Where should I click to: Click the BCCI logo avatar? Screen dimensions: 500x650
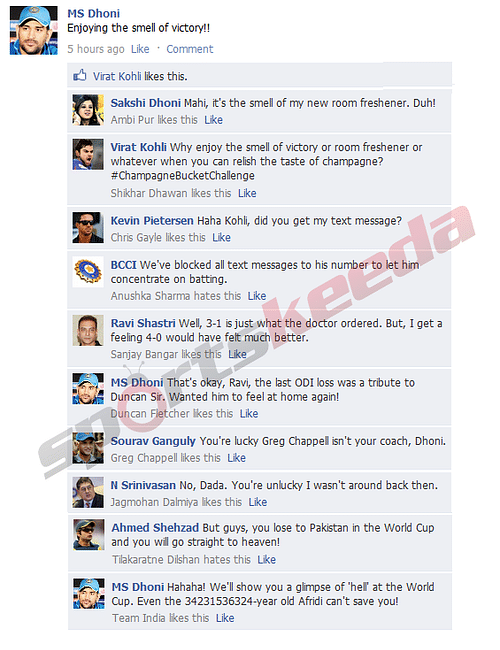coord(88,272)
